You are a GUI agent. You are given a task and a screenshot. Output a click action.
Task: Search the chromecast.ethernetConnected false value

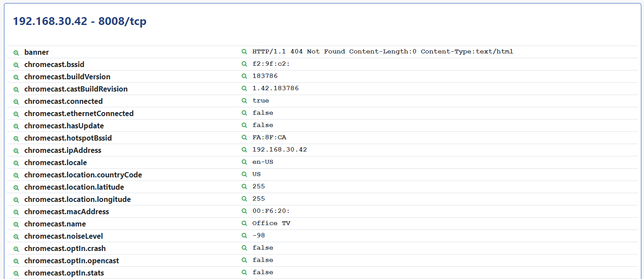tap(244, 113)
